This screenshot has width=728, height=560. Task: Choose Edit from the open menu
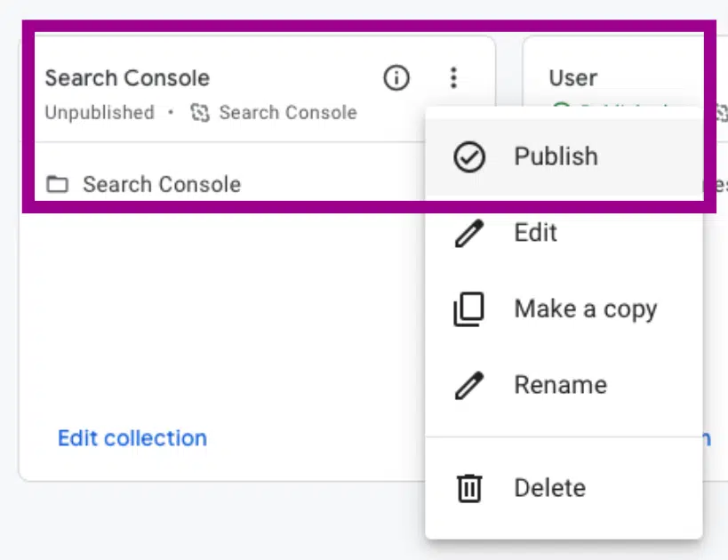click(x=535, y=232)
